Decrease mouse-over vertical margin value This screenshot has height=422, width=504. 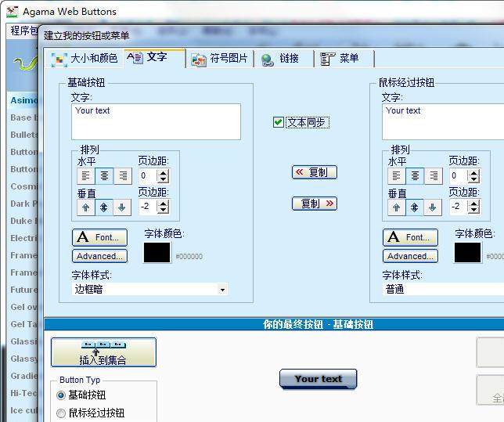[473, 211]
